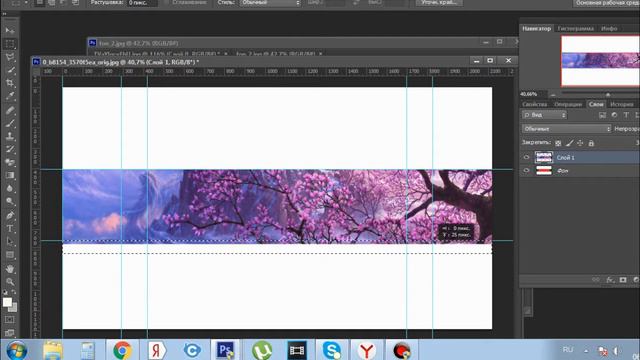Click the background color swatch
Viewport: 640px width, 360px height.
[x=14, y=308]
